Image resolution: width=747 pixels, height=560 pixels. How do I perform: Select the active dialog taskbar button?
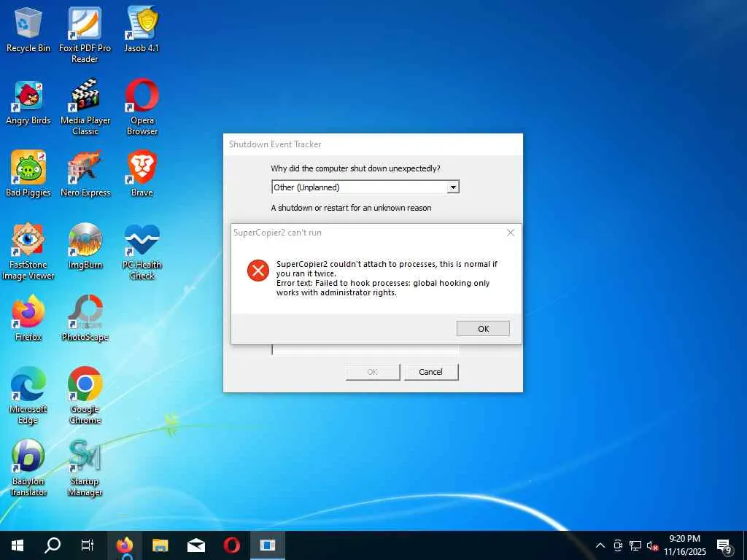click(268, 545)
